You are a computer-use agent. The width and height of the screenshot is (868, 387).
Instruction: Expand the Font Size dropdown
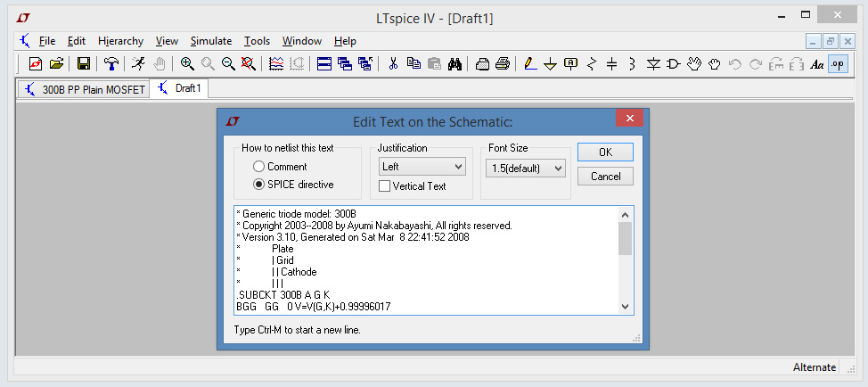[x=527, y=168]
